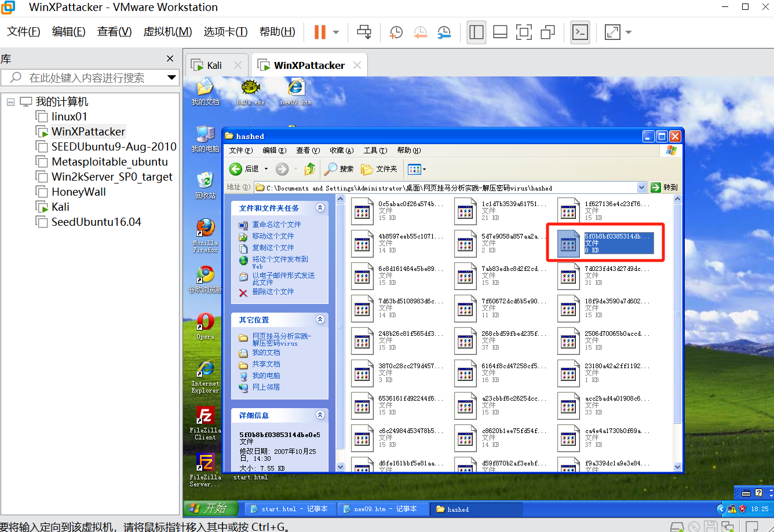This screenshot has height=532, width=774.
Task: Select linux01 in the library tree
Action: [x=69, y=116]
